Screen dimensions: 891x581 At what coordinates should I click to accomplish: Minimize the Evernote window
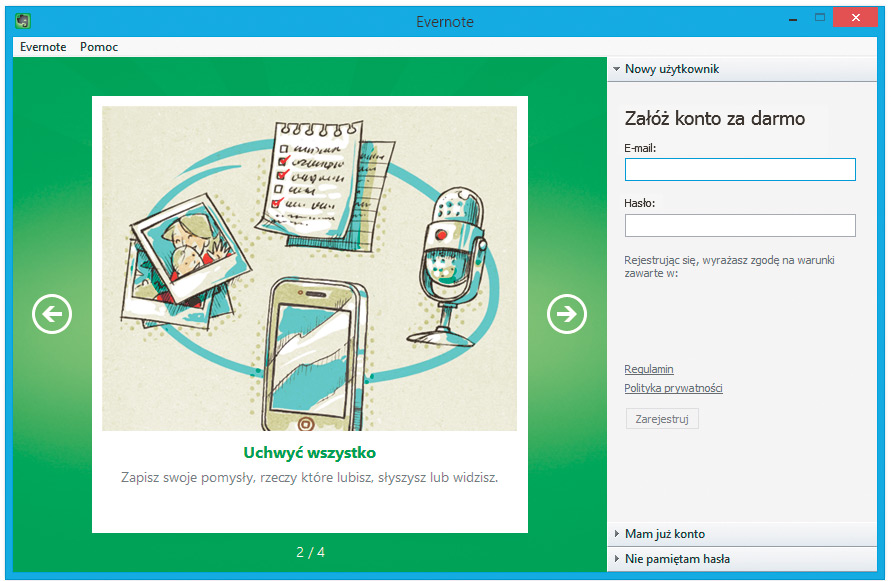[788, 17]
